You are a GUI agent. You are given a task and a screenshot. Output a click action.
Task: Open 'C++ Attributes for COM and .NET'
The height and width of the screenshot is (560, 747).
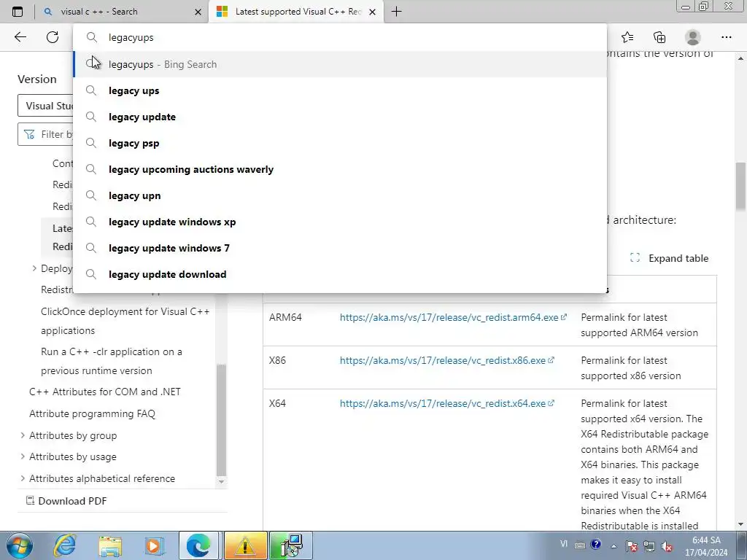click(x=105, y=392)
